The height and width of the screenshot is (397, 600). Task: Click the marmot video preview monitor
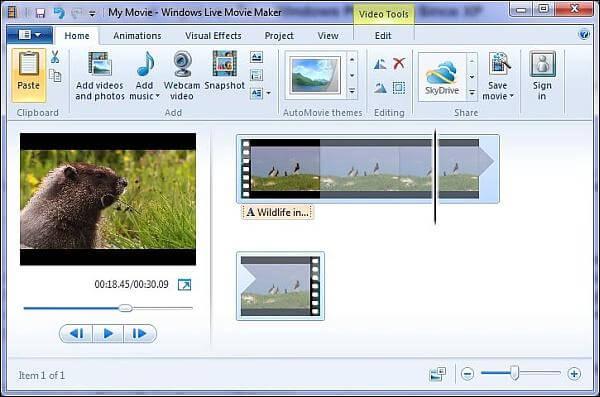[108, 199]
